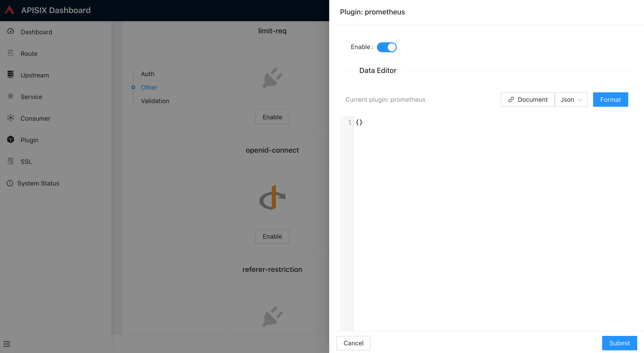Click the Upstream navigation icon
Viewport: 644px width, 353px height.
pos(10,75)
